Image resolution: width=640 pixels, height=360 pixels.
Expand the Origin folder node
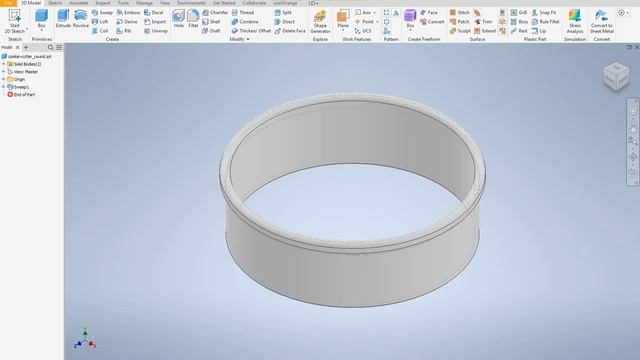coord(4,79)
